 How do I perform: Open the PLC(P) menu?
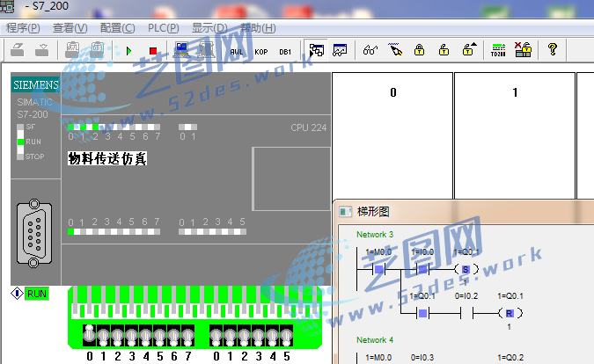pos(164,28)
